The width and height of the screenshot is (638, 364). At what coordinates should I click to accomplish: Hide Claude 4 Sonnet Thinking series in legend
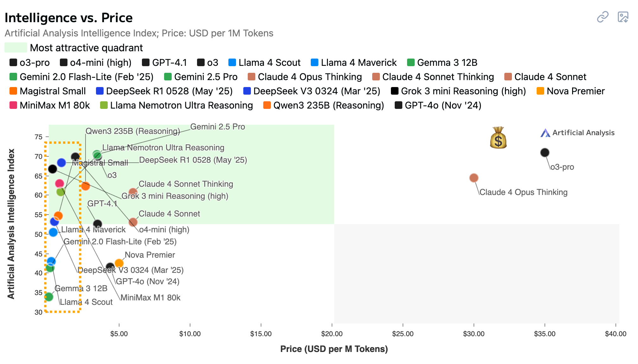point(433,77)
